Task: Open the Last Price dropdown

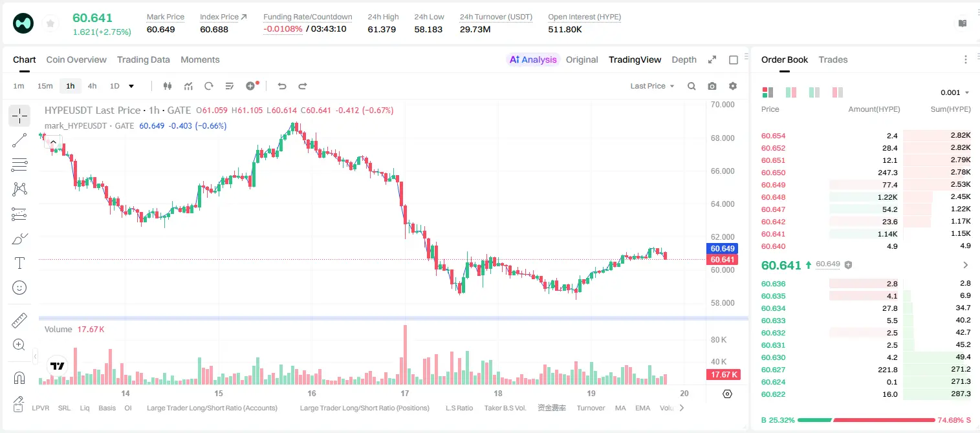Action: coord(652,86)
